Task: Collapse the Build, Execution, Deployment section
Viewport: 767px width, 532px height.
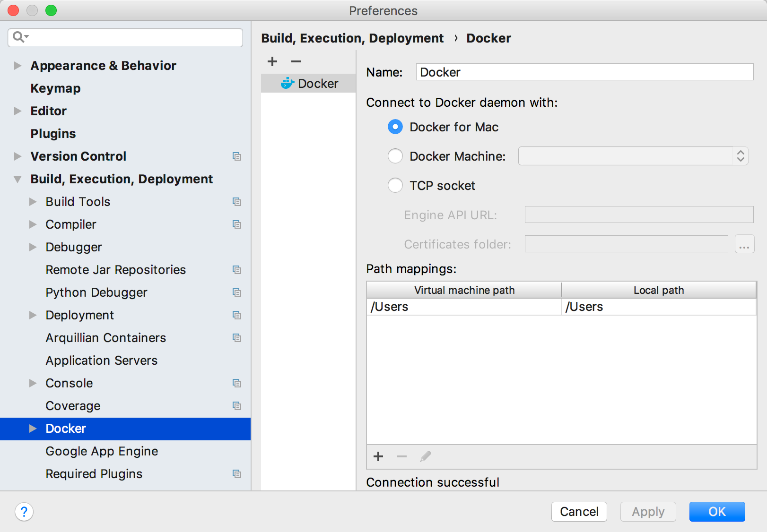Action: (18, 179)
